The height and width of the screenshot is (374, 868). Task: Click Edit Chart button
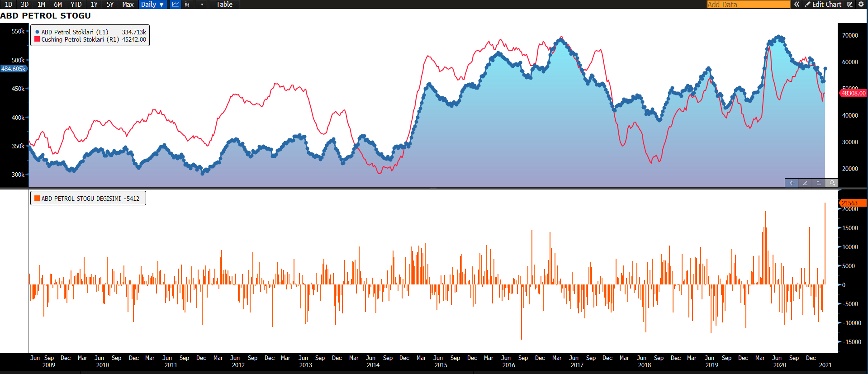click(823, 5)
